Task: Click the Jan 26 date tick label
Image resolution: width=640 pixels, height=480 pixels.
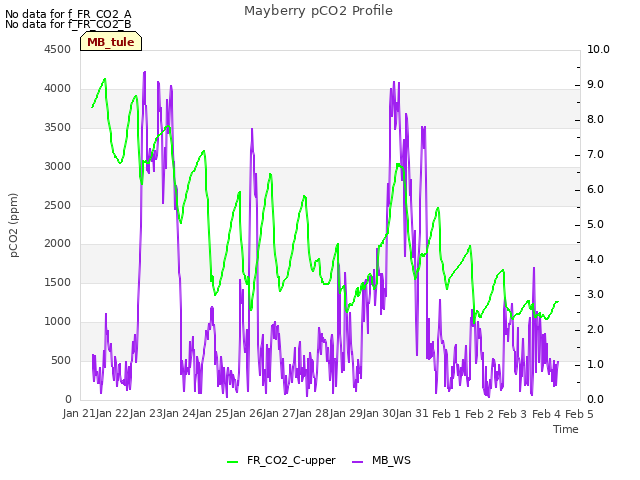Action: [247, 413]
